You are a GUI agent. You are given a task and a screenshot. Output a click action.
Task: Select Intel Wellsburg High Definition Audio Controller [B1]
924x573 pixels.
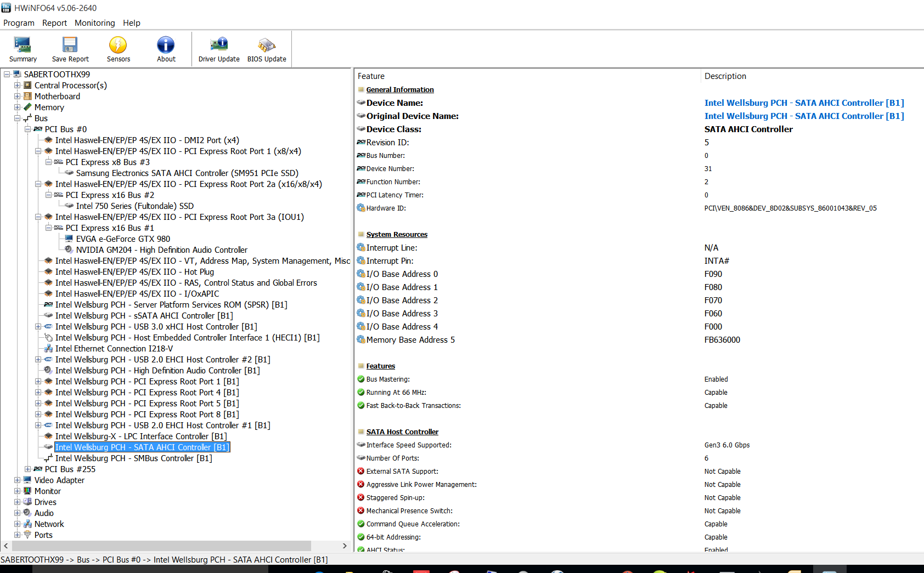157,371
